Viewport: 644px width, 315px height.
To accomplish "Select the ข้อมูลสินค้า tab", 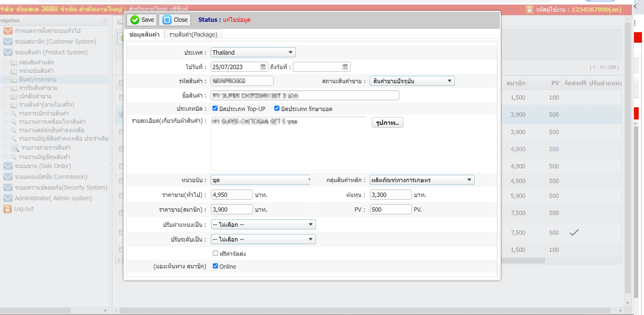I will point(144,34).
